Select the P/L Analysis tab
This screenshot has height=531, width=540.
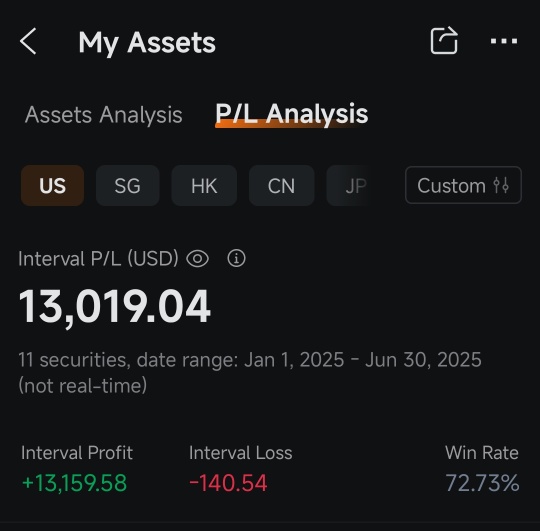pos(292,114)
